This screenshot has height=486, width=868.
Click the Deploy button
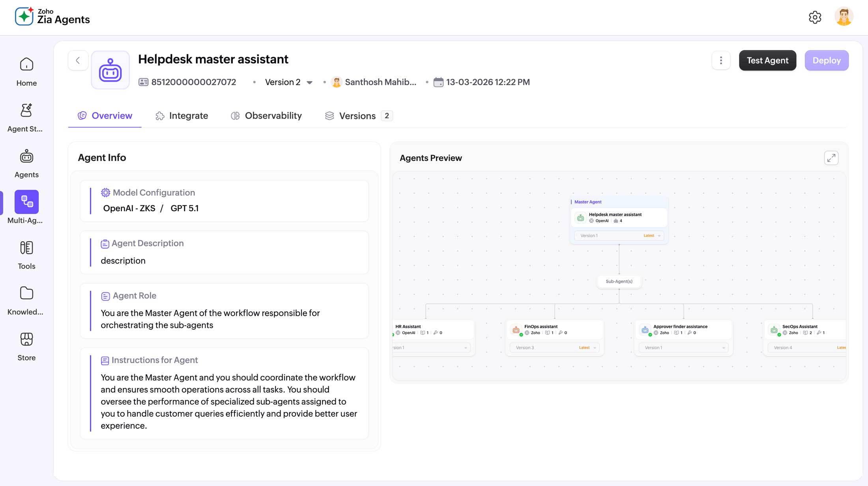826,60
